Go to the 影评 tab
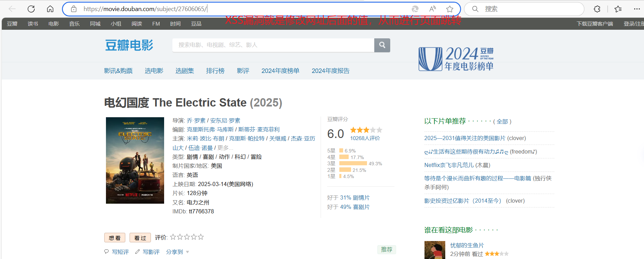This screenshot has height=259, width=644. (x=243, y=71)
